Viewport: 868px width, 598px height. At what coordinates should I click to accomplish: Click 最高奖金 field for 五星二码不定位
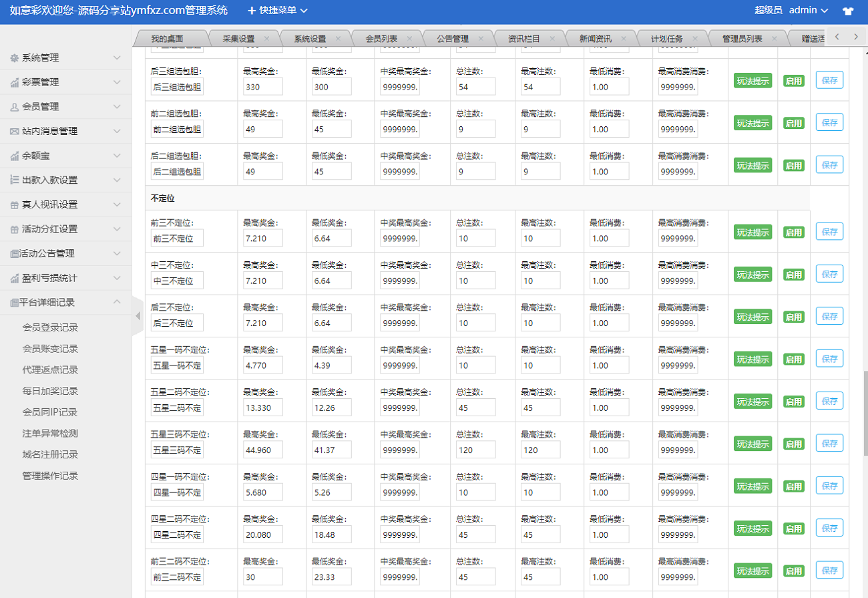point(262,408)
